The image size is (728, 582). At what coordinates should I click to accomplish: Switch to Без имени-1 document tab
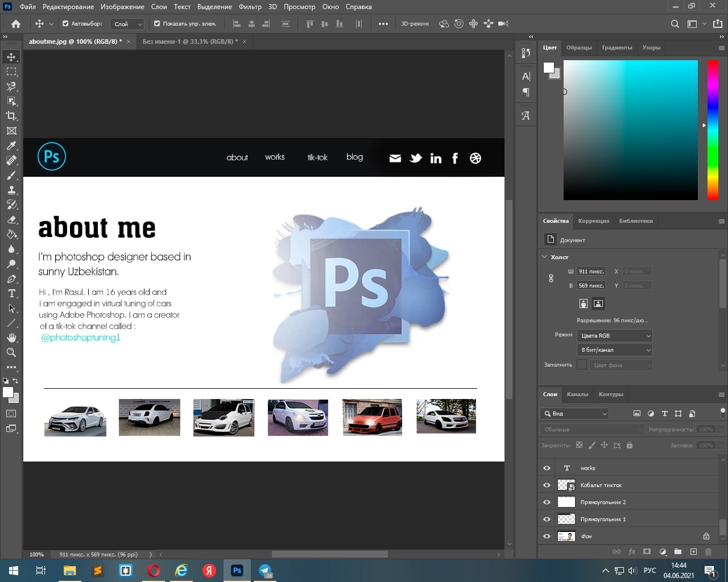pos(190,41)
